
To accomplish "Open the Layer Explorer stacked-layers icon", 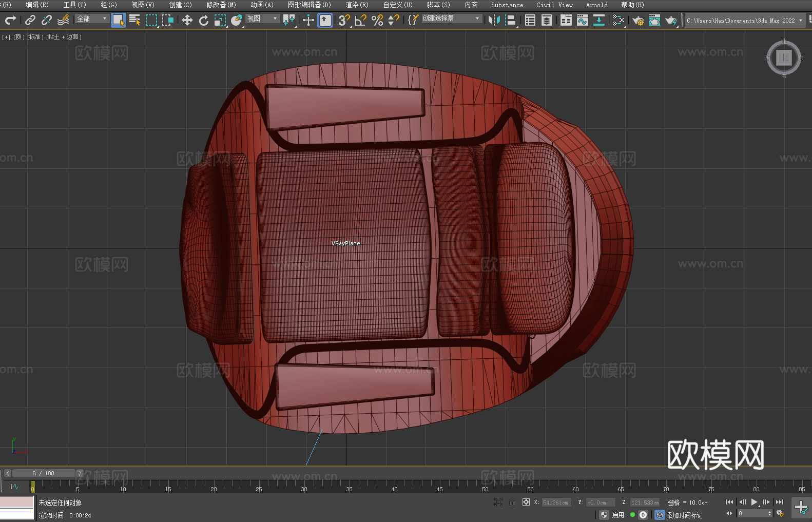I will pyautogui.click(x=547, y=20).
